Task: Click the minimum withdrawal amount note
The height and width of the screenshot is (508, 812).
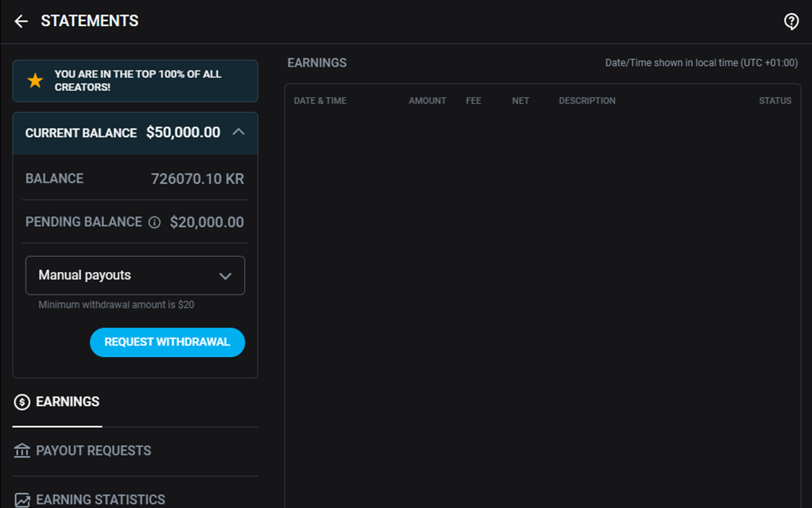Action: [116, 305]
